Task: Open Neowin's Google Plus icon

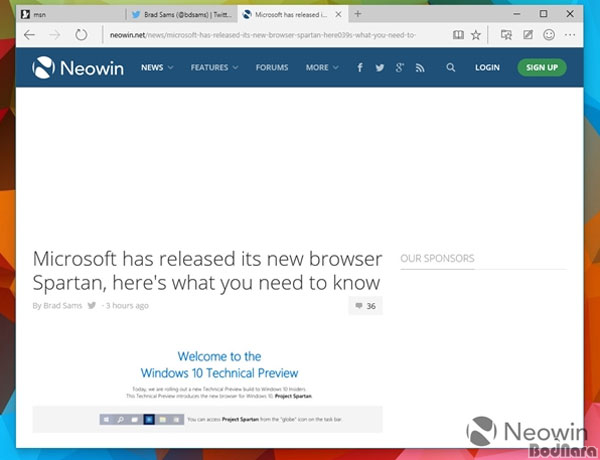Action: (399, 68)
